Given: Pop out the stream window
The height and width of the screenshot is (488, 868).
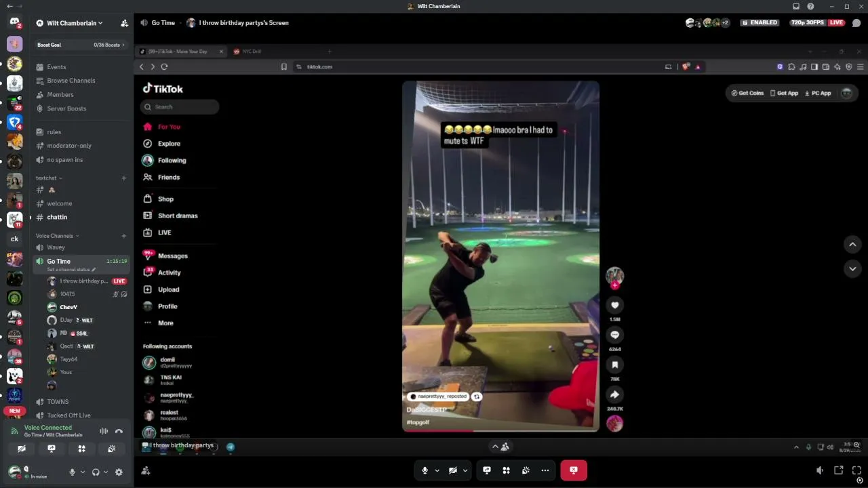Looking at the screenshot, I should pyautogui.click(x=839, y=470).
